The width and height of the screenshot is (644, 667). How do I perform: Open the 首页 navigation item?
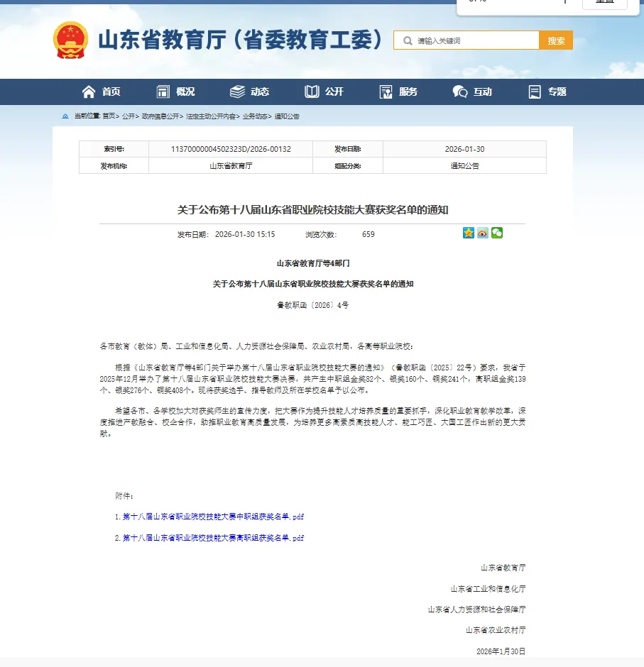(102, 92)
